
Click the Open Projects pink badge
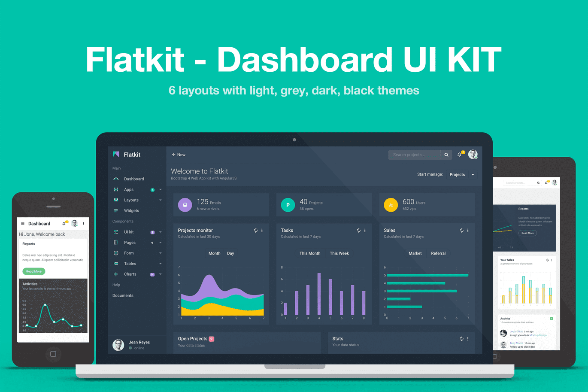tap(212, 339)
